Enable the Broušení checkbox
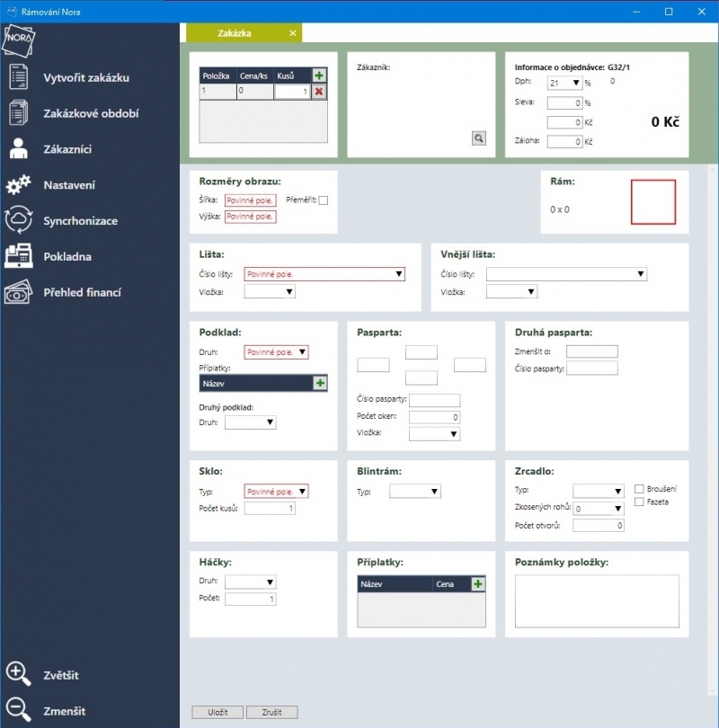The width and height of the screenshot is (719, 728). click(x=639, y=489)
